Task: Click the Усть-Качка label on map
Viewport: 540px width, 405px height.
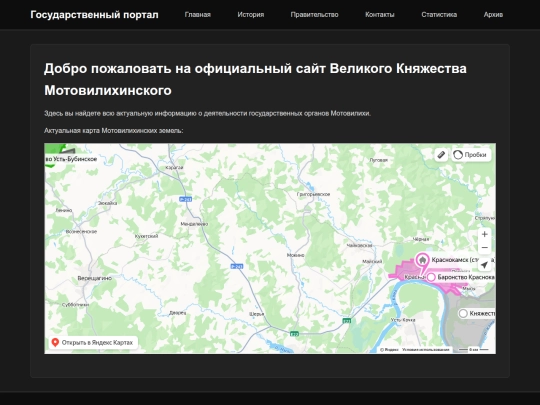Action: (x=403, y=320)
